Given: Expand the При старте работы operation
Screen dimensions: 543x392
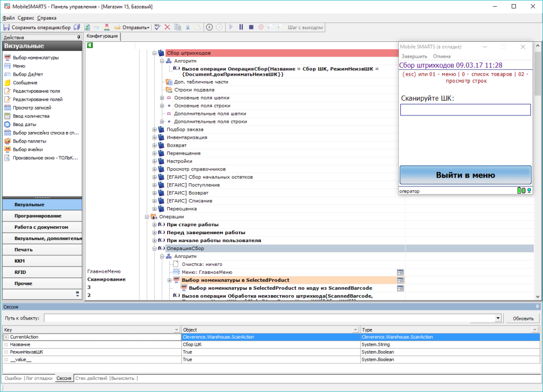Looking at the screenshot, I should pos(154,225).
